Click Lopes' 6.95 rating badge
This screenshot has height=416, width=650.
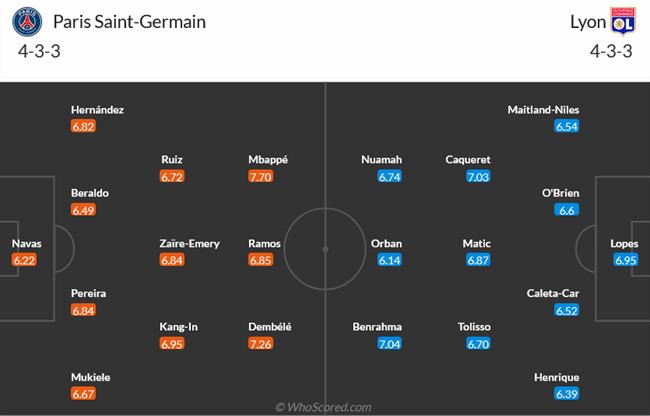pos(626,260)
